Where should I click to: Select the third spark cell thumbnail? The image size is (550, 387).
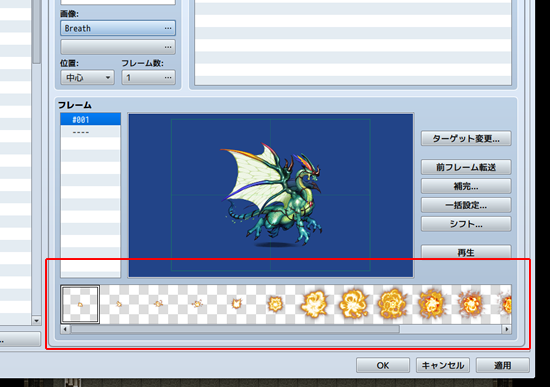pos(158,304)
